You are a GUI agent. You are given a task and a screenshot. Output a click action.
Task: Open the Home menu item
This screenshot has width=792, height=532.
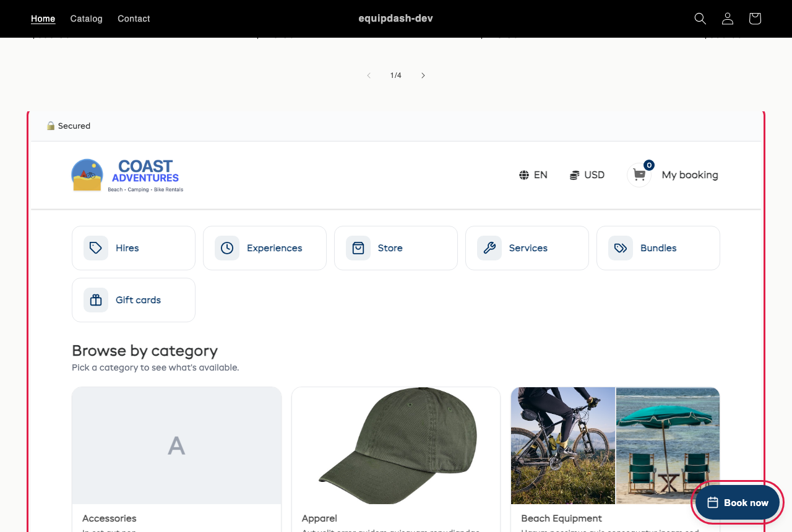[43, 19]
